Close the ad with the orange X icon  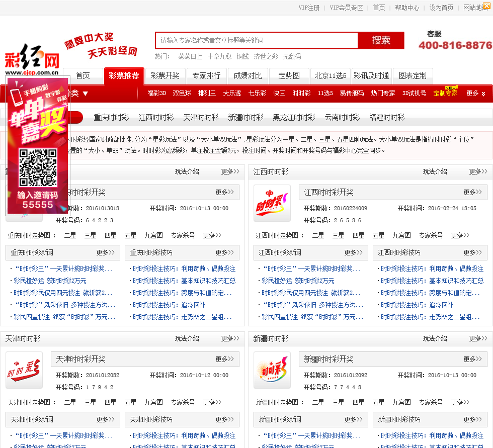click(486, 6)
